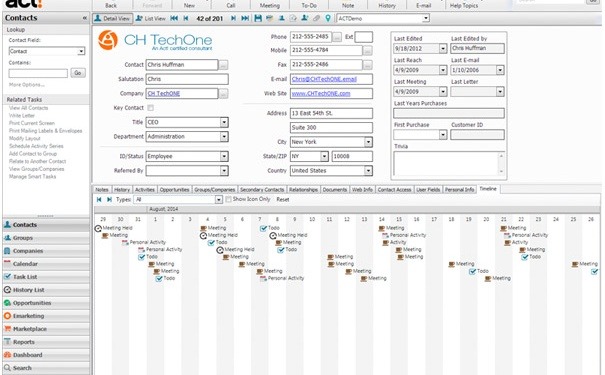The height and width of the screenshot is (375, 605).
Task: Open the Country dropdown
Action: (x=368, y=171)
